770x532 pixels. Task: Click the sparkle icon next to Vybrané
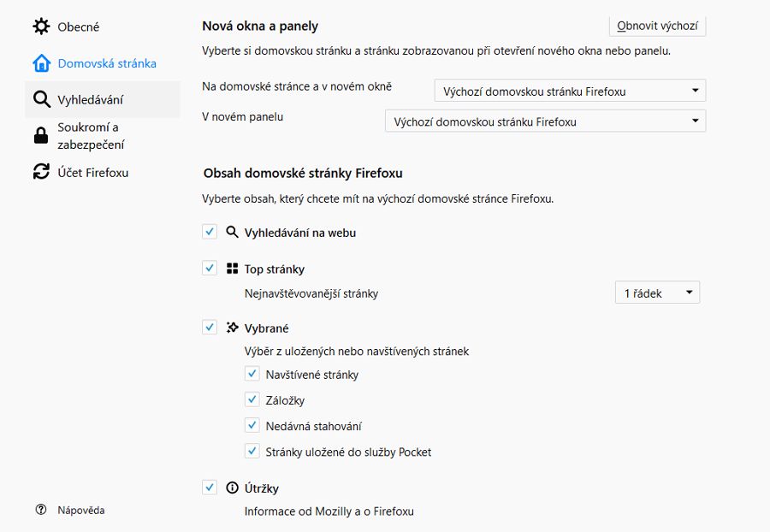click(232, 328)
